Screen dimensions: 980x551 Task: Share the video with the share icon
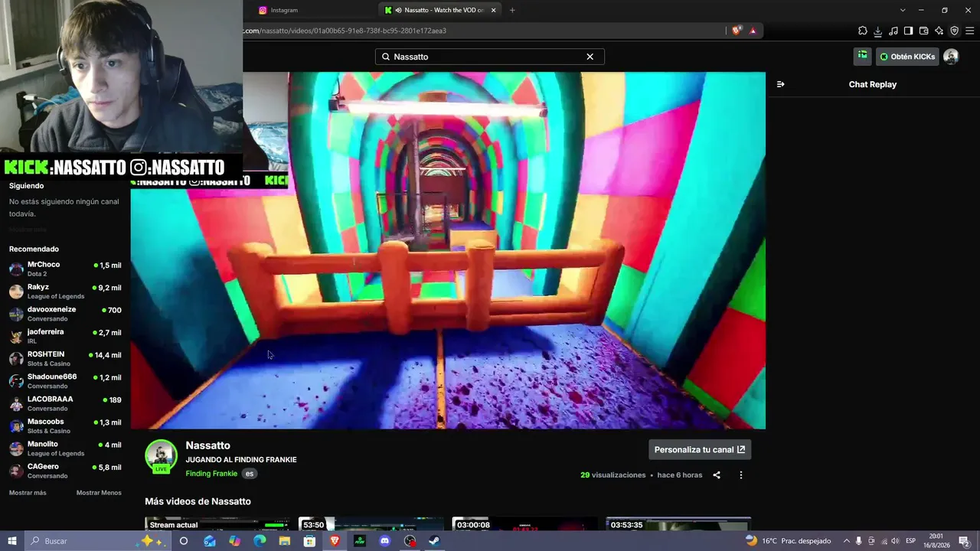pyautogui.click(x=717, y=475)
